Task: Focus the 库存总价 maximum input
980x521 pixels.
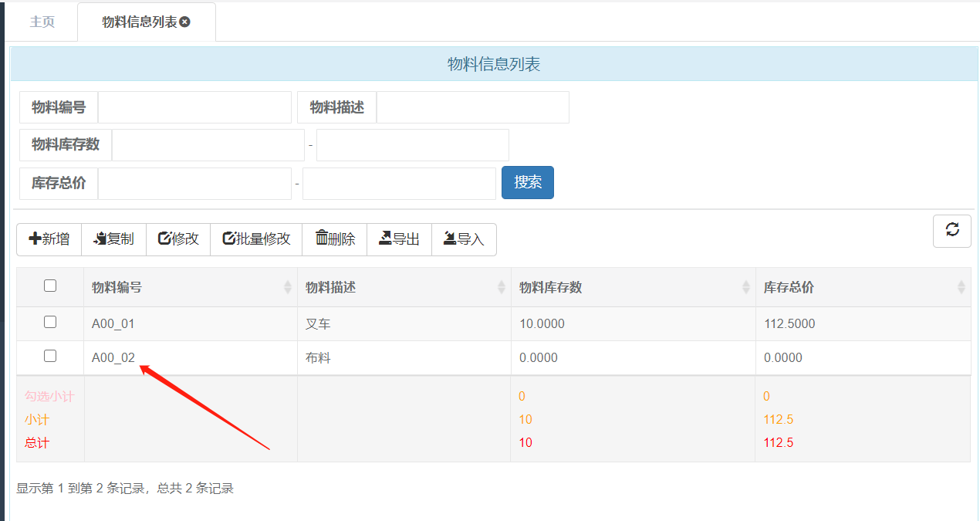Action: pos(399,184)
